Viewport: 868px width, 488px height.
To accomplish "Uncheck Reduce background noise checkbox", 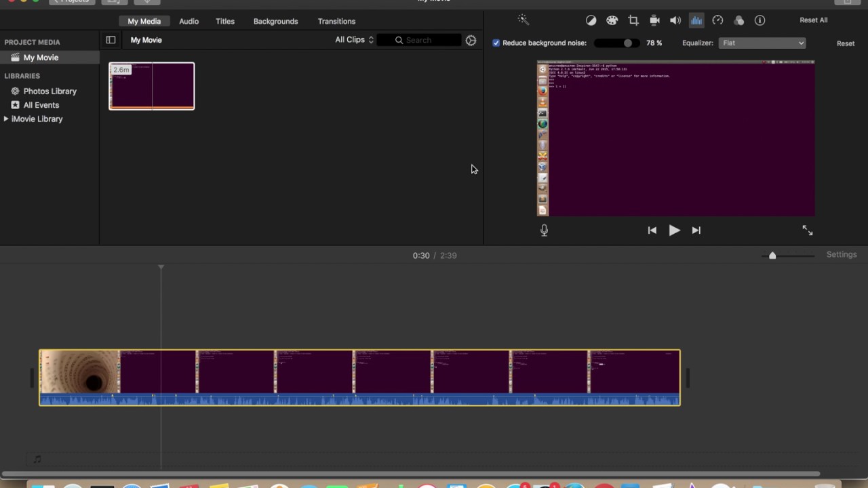I will (x=496, y=43).
